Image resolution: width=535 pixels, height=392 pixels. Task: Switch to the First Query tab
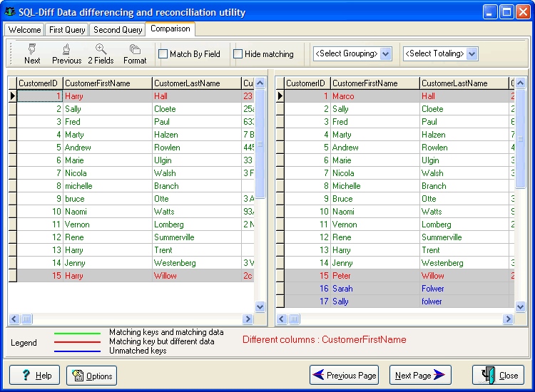(67, 30)
